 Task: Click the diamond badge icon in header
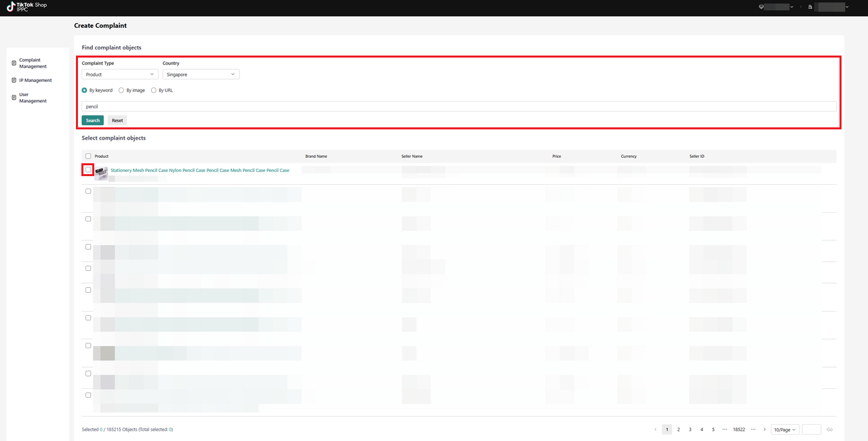[762, 7]
